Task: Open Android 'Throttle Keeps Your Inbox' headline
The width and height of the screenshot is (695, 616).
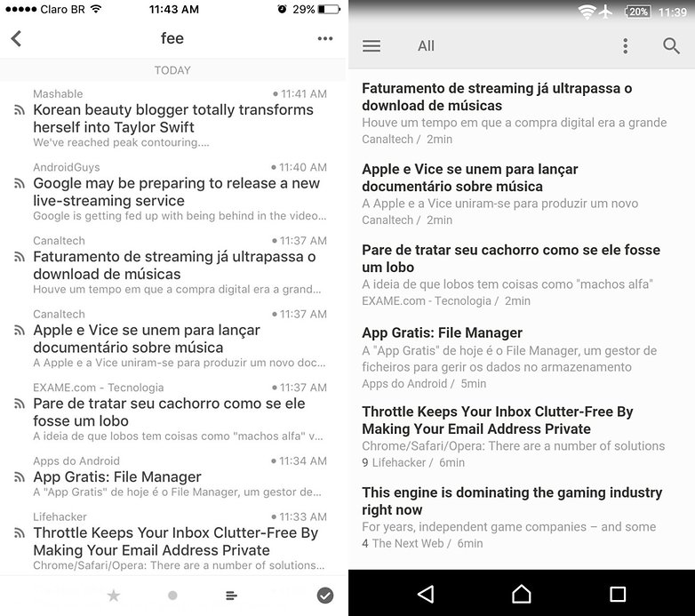Action: [498, 420]
